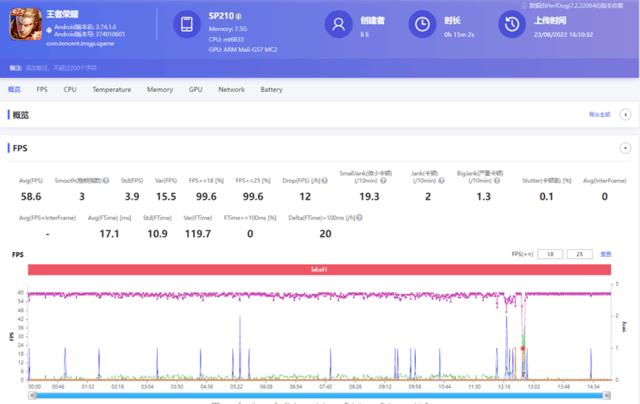Select the Memory tab
Screen dimensions: 640x404
coord(159,90)
